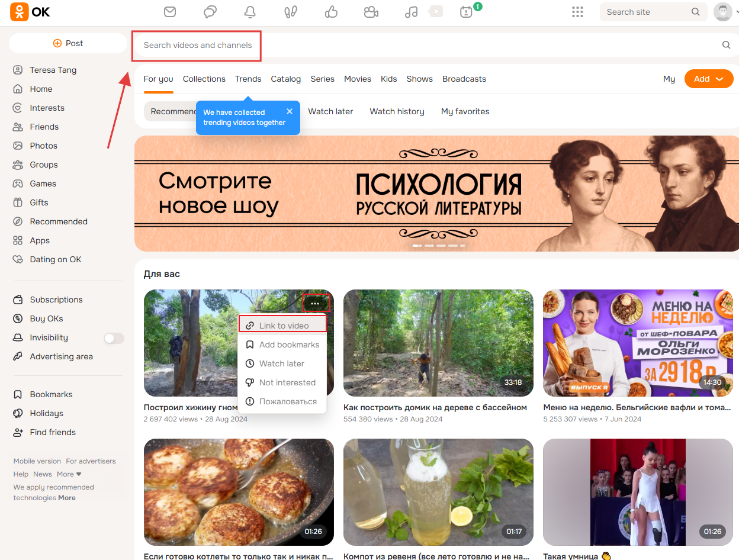Check the notifications bell icon
This screenshot has width=739, height=560.
[250, 12]
